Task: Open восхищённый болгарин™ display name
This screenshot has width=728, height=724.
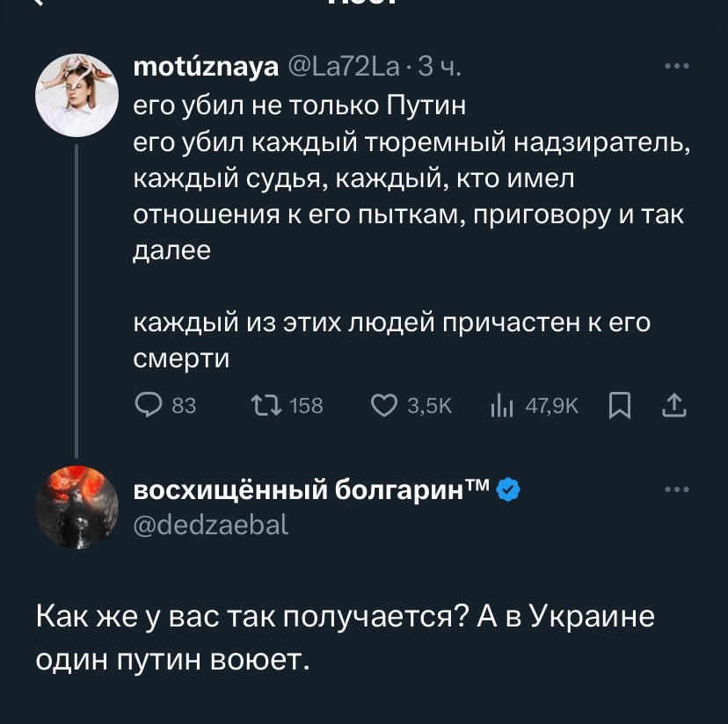Action: 312,489
